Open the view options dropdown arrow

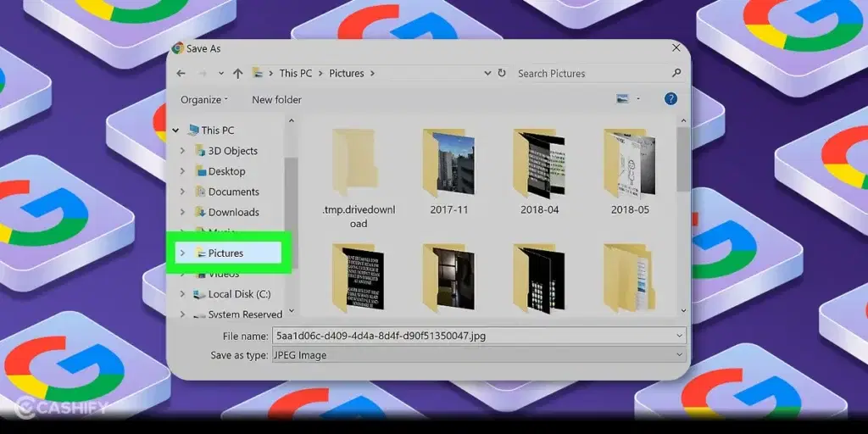[637, 99]
